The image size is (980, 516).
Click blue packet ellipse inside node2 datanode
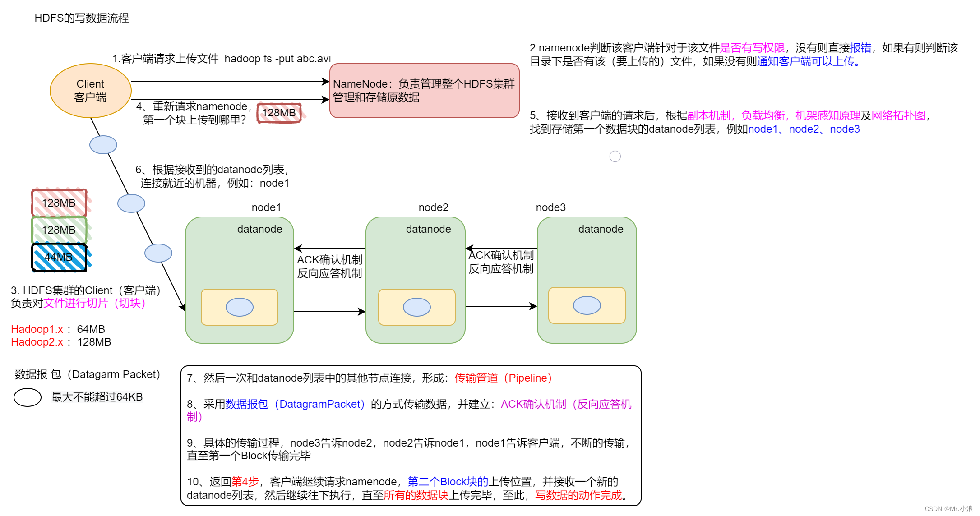(x=416, y=307)
